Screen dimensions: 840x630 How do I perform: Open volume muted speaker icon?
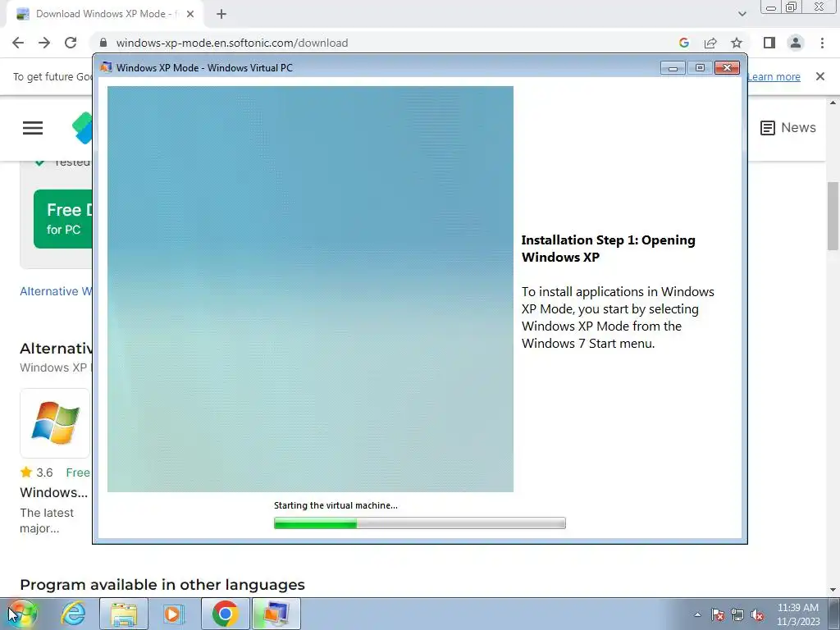click(757, 614)
